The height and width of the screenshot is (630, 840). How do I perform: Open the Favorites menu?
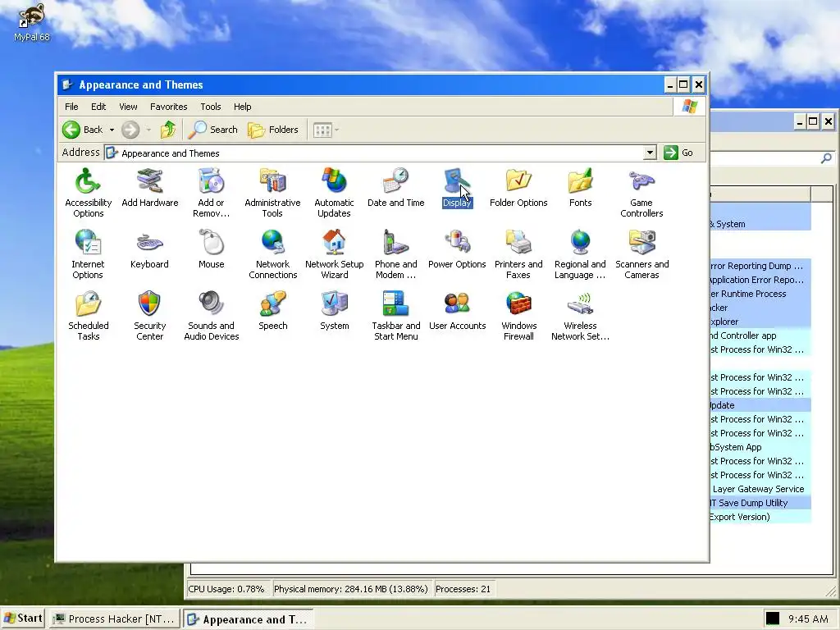169,107
